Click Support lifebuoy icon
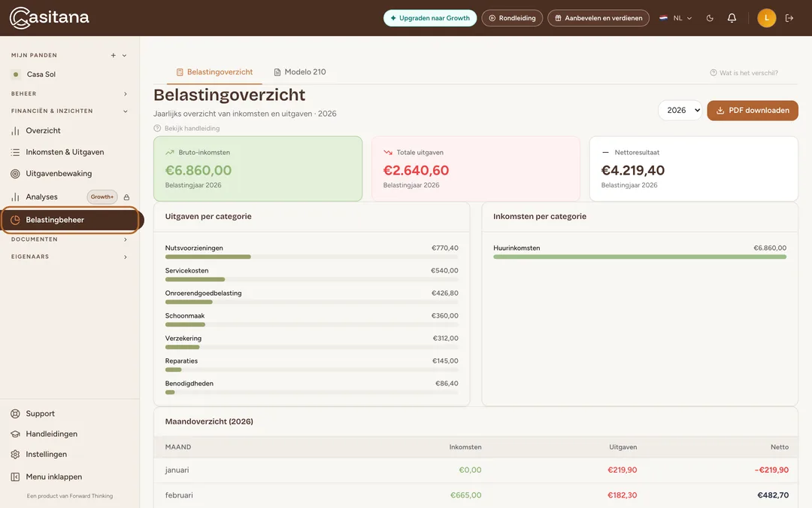 pos(16,414)
